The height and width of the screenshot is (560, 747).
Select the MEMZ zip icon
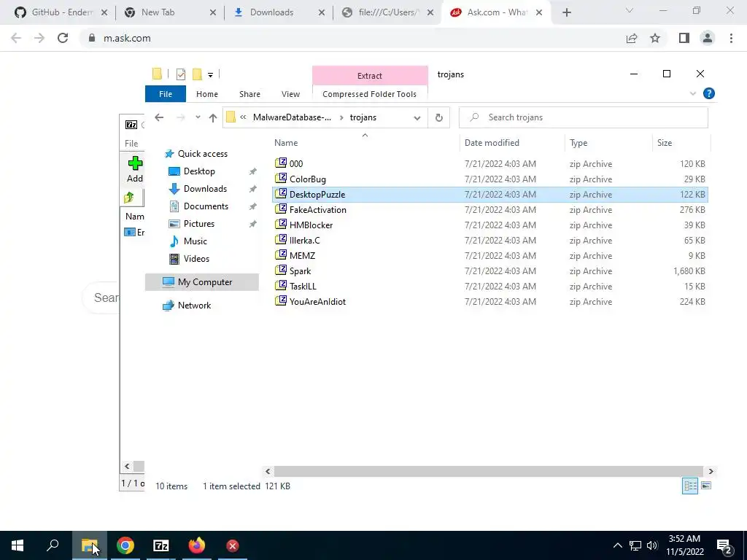[x=281, y=254]
